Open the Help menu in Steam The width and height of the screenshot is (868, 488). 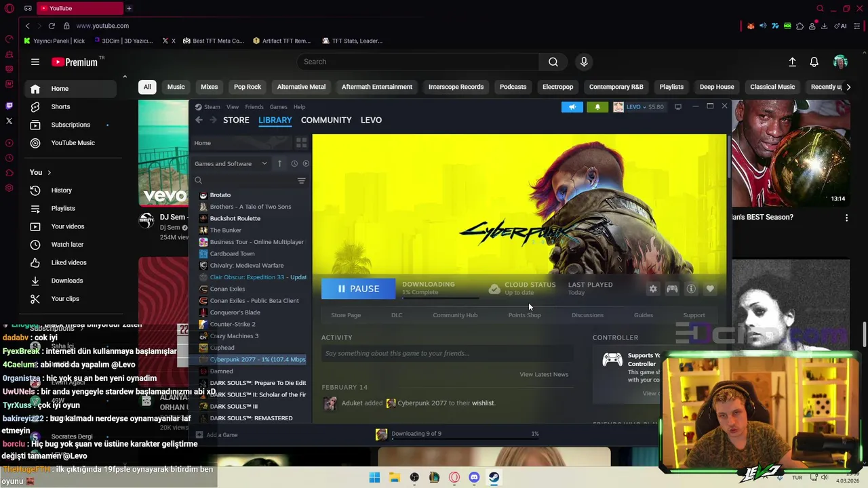[x=299, y=106]
